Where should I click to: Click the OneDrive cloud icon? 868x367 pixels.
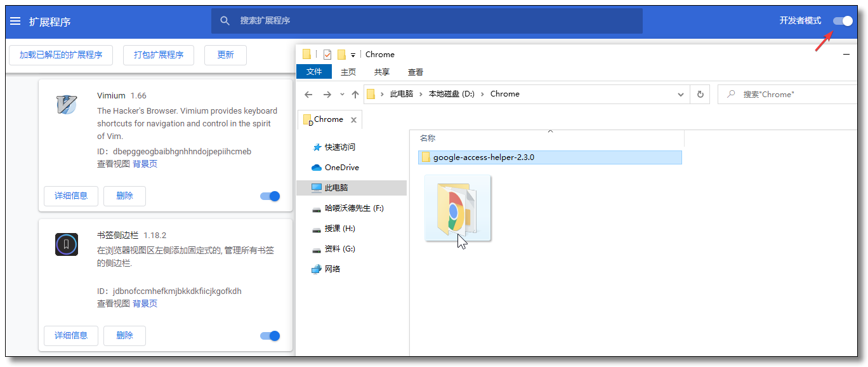[x=317, y=168]
